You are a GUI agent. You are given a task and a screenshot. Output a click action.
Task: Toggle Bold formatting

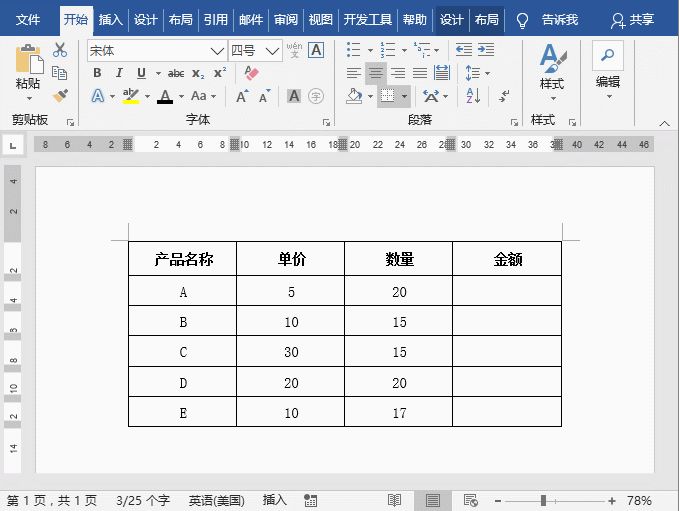[97, 73]
